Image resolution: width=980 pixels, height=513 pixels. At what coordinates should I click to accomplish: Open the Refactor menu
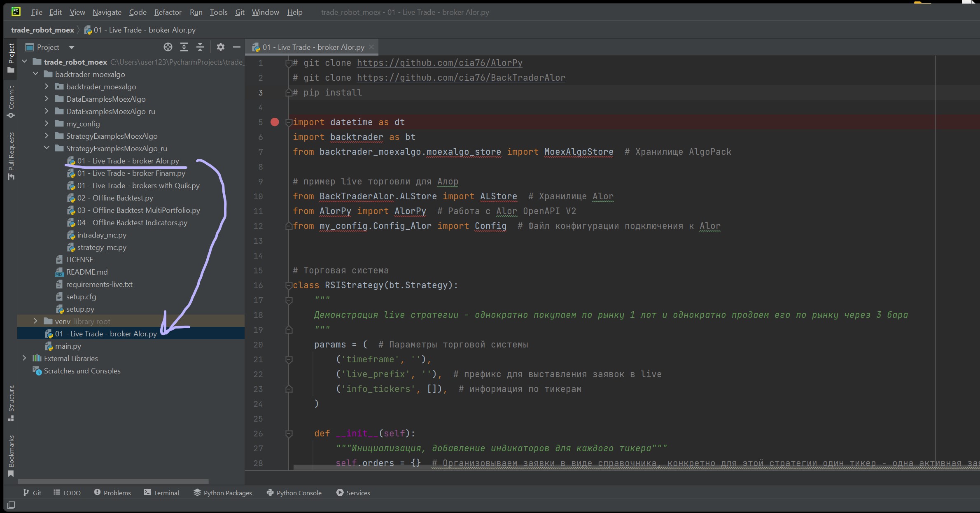tap(168, 12)
